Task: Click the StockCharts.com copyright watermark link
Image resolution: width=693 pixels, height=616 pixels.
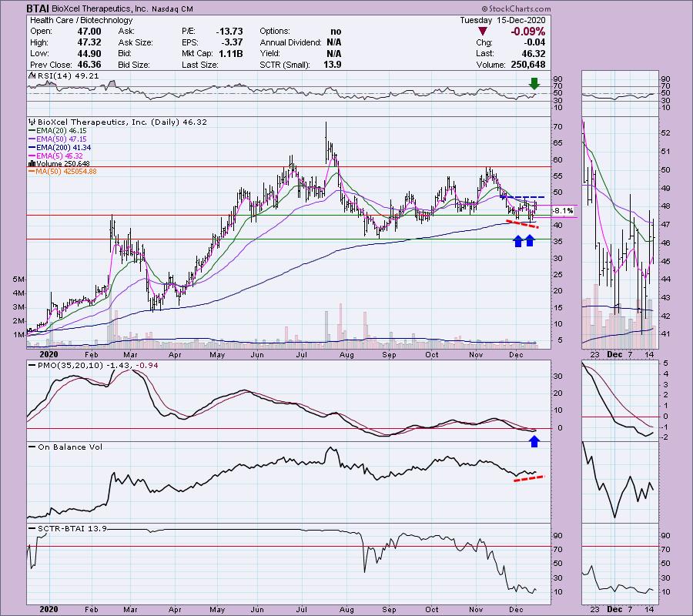Action: coord(517,8)
